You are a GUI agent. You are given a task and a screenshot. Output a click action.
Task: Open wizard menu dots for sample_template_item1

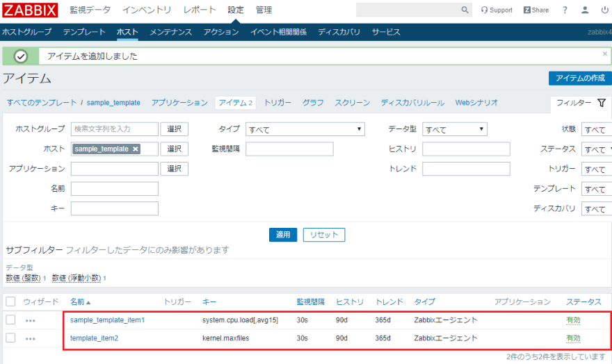(30, 320)
